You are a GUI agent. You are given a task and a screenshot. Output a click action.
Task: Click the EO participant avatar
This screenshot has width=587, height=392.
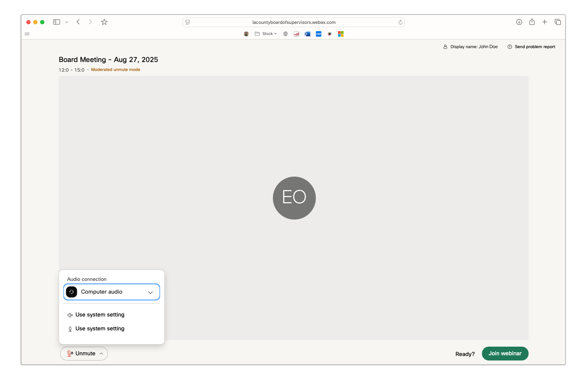[x=294, y=198]
